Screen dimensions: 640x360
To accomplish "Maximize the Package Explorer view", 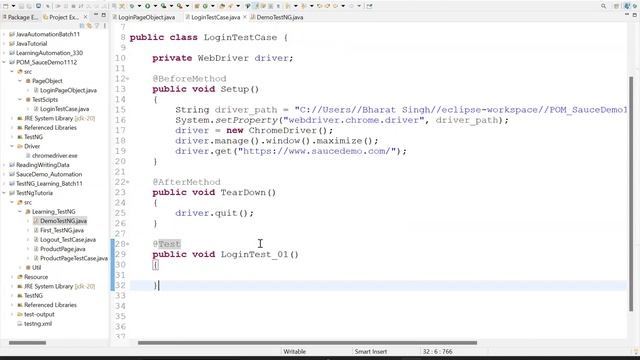I will pyautogui.click(x=104, y=15).
